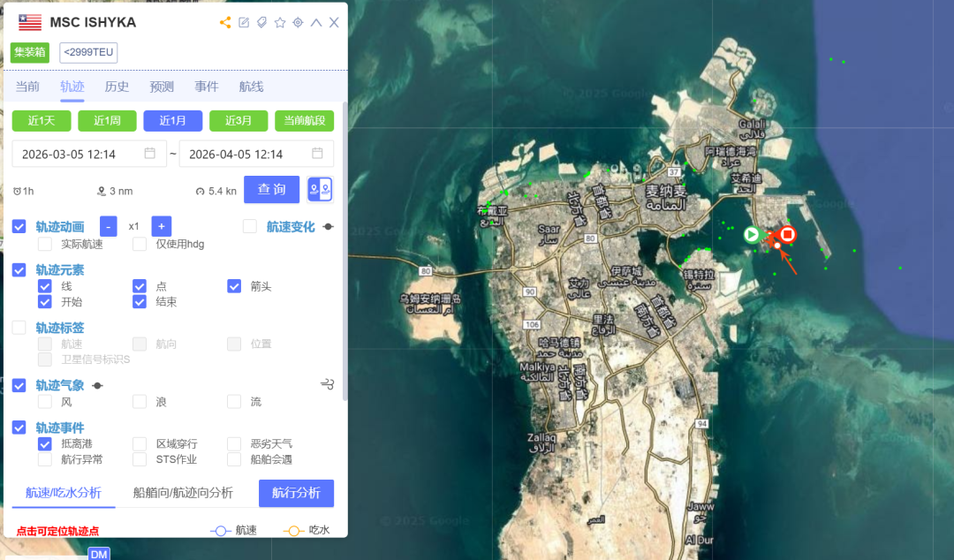Click the wind icon in 轨迹气象 row
The height and width of the screenshot is (560, 954).
[x=328, y=384]
